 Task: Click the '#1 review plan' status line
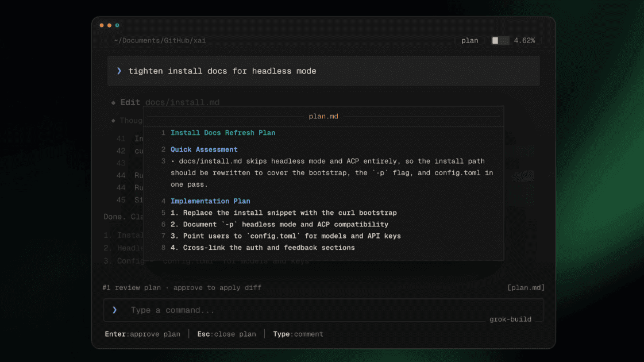click(x=182, y=288)
